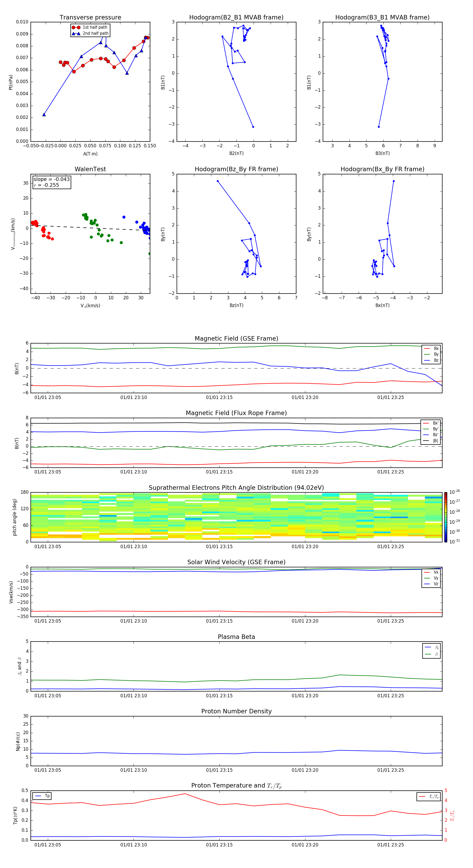Viewport: 473px width, 868px height.
Task: Click the top point in Bz_By hodogram
Action: click(218, 181)
